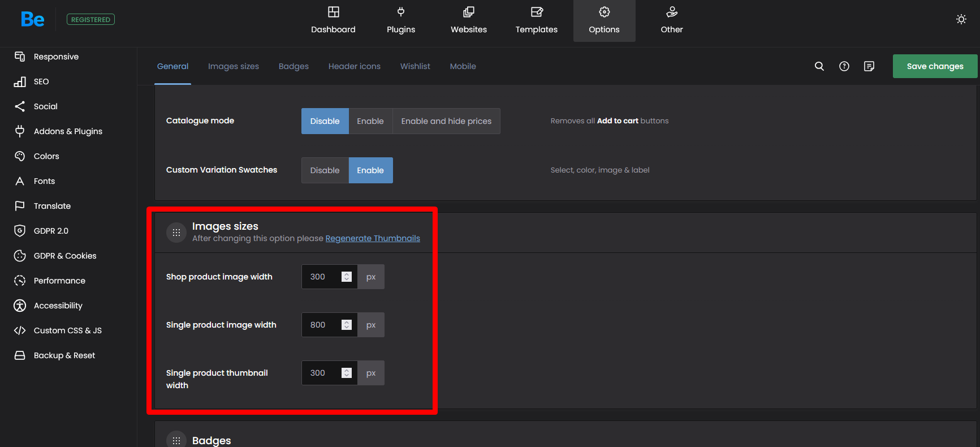Click the Be logo
Screen dimensions: 980x447
32,19
